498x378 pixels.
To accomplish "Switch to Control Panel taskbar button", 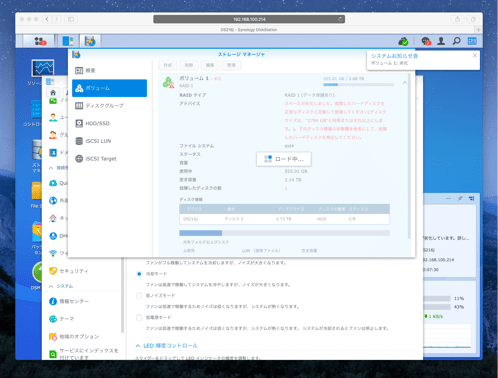I will click(68, 41).
